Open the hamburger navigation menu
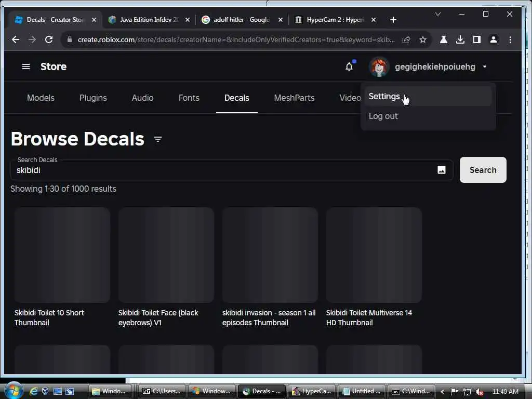Viewport: 532px width, 399px height. [x=26, y=66]
